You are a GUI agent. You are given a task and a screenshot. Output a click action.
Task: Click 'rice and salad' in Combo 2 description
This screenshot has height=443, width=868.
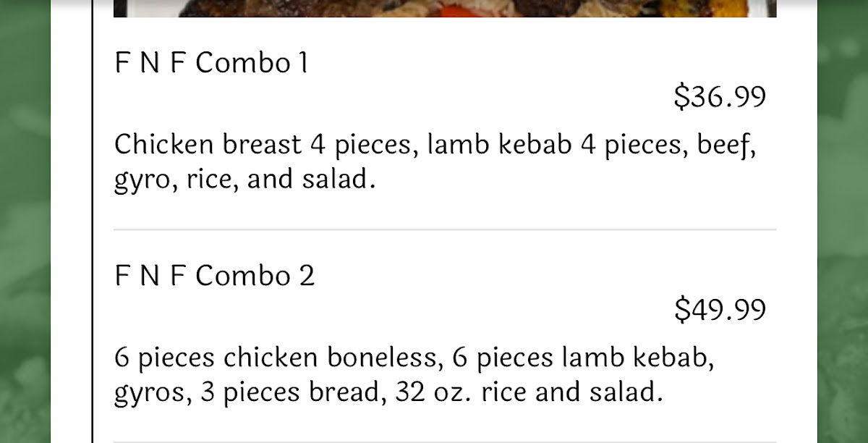(x=571, y=393)
